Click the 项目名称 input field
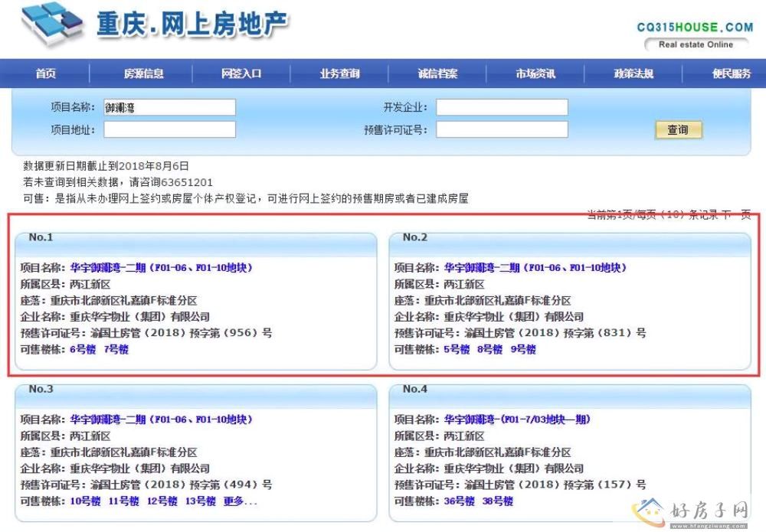The image size is (766, 532). (169, 108)
